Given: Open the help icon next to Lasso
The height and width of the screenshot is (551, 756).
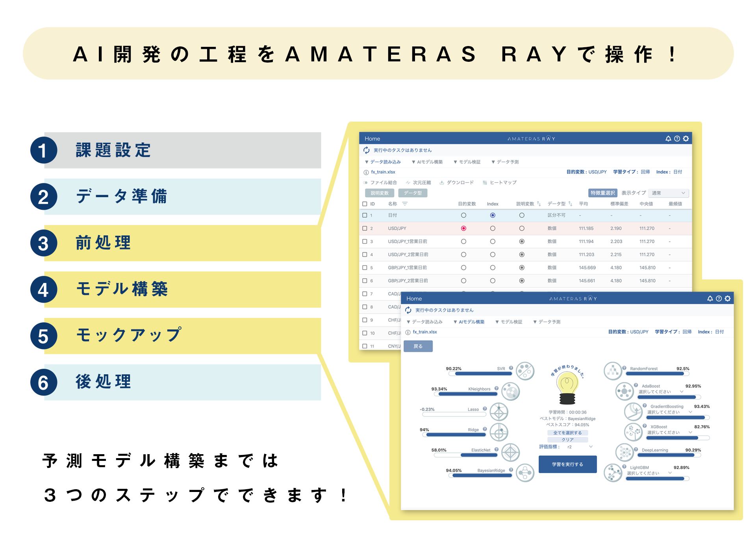Looking at the screenshot, I should (485, 409).
